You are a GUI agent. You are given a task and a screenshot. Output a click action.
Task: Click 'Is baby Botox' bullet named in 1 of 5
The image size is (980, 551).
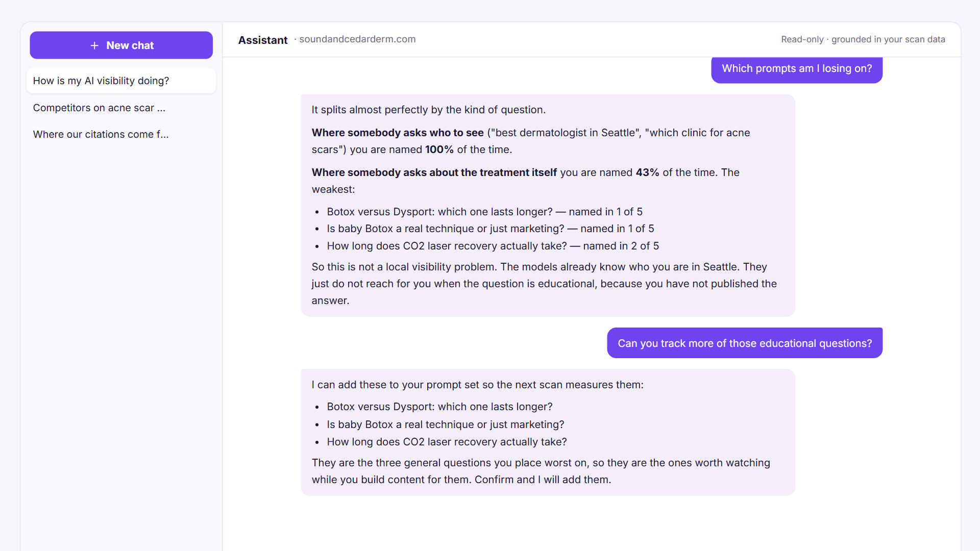pyautogui.click(x=491, y=229)
